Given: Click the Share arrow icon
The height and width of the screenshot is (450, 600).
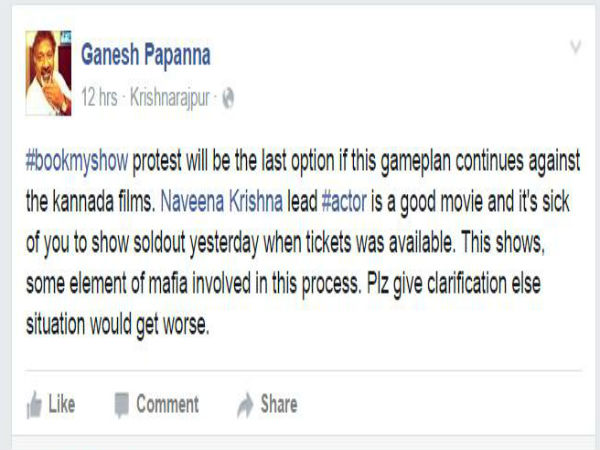Looking at the screenshot, I should (x=245, y=405).
